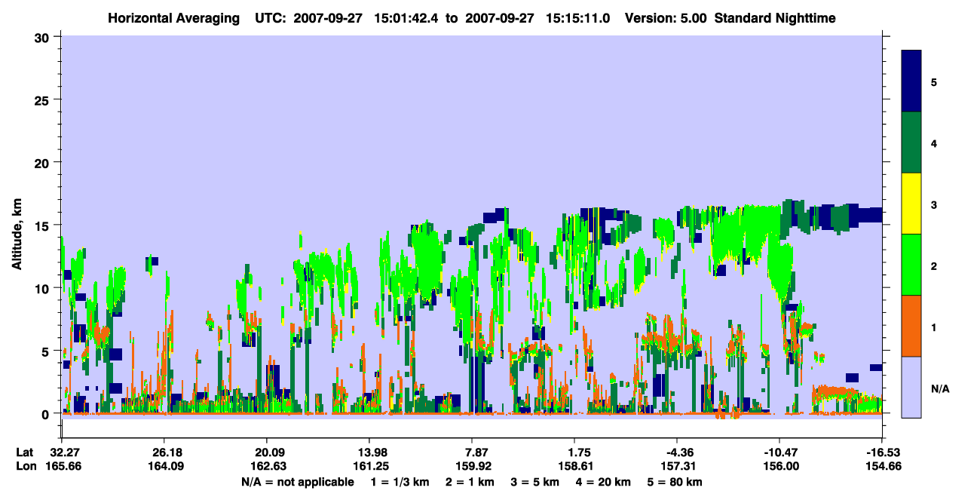Click the lavender N/A legend swatch
Screen dimensions: 980x503
click(x=911, y=387)
